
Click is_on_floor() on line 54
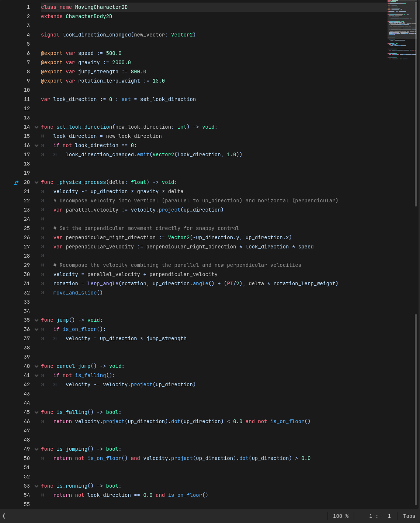(188, 495)
